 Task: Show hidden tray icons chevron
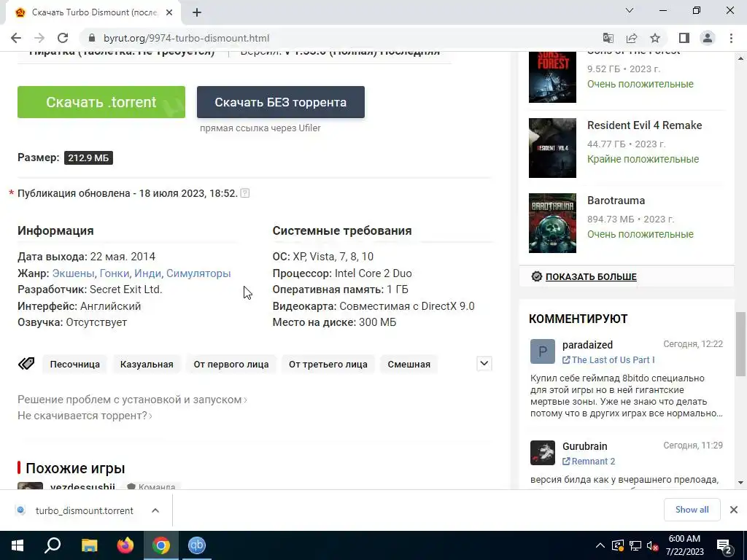600,545
